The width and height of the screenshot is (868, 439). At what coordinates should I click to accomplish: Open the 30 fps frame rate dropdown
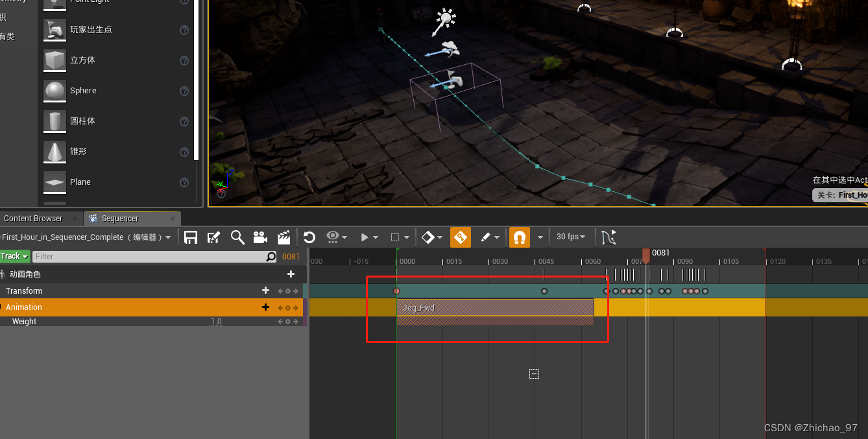coord(570,237)
